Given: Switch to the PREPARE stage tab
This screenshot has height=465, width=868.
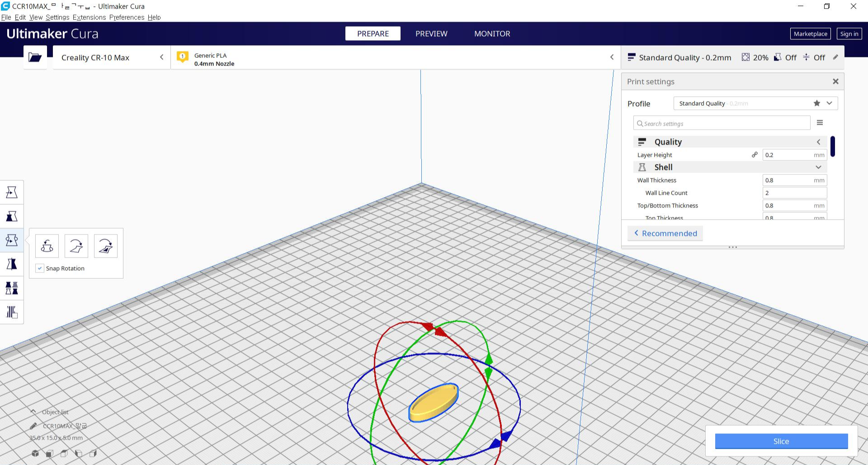Looking at the screenshot, I should point(373,33).
